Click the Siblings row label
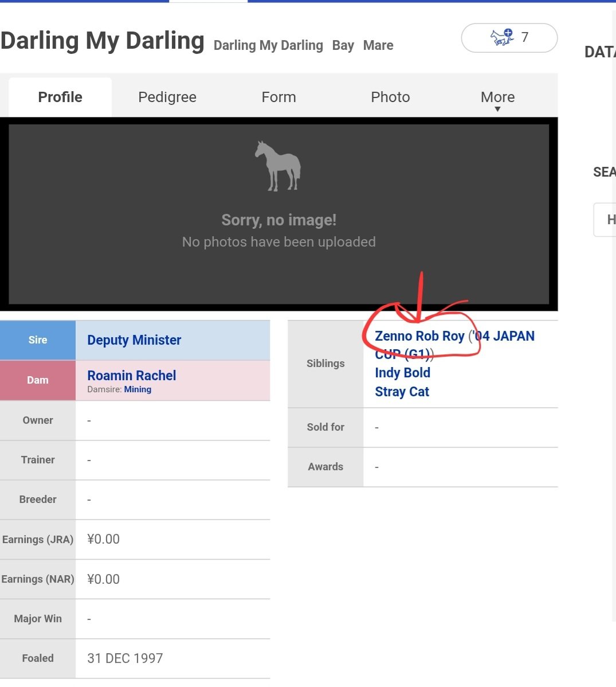Screen dimensions: 616x687 point(325,364)
